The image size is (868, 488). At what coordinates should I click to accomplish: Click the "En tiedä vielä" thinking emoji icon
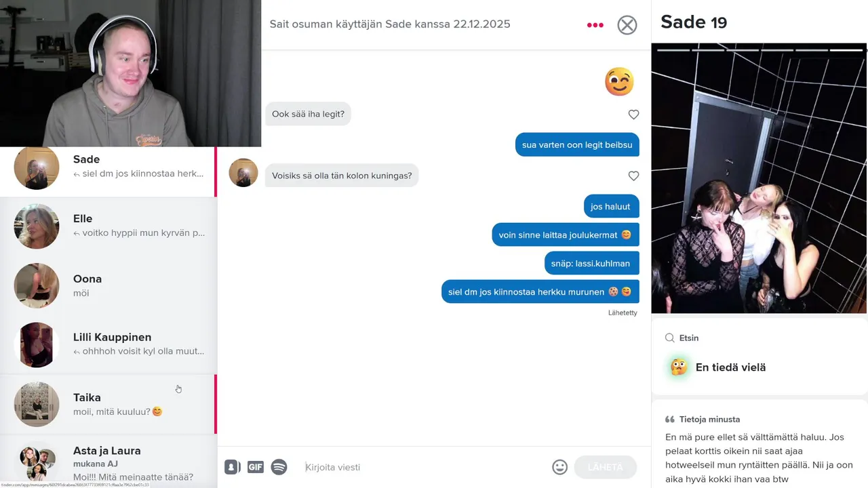tap(678, 367)
